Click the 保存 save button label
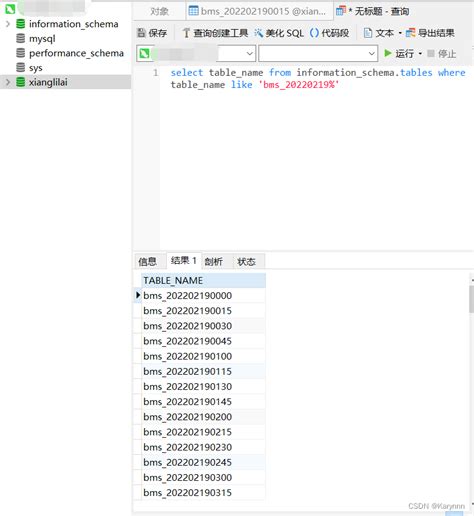The width and height of the screenshot is (474, 516). tap(158, 33)
